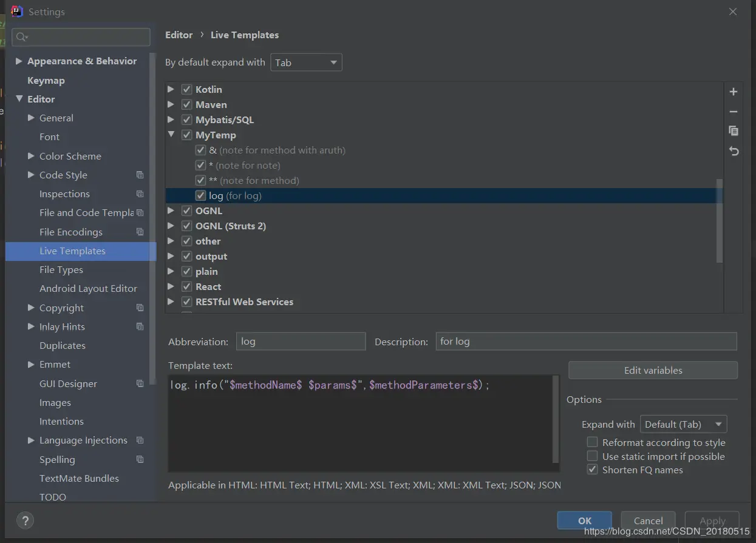
Task: Collapse the Editor settings section
Action: [x=19, y=99]
